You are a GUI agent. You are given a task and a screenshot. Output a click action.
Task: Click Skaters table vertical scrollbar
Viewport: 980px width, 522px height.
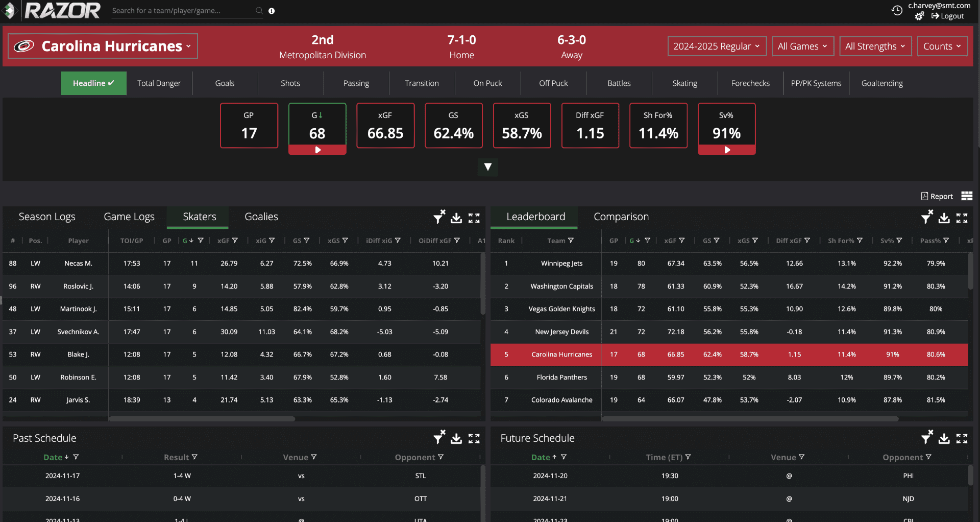click(x=482, y=284)
